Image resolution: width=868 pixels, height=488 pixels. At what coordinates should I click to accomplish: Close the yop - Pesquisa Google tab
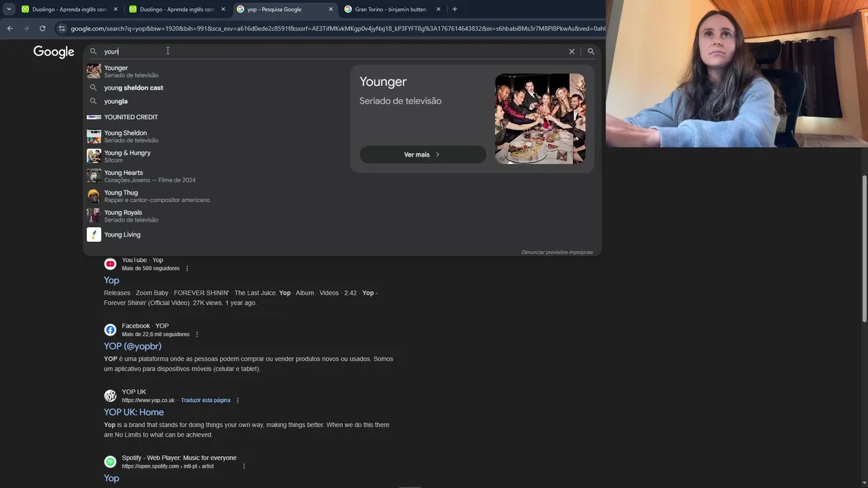click(x=331, y=9)
